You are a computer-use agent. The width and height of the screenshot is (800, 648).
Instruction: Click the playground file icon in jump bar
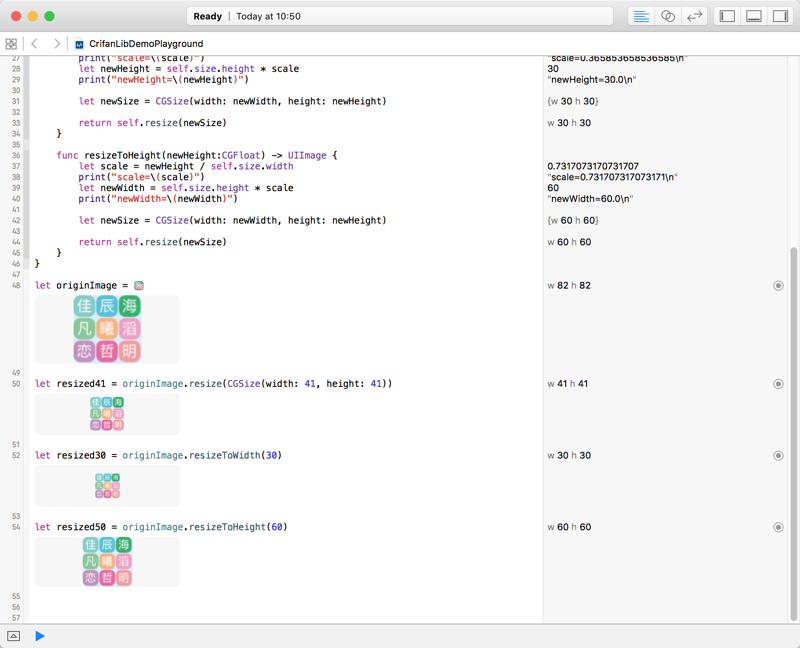coord(79,44)
